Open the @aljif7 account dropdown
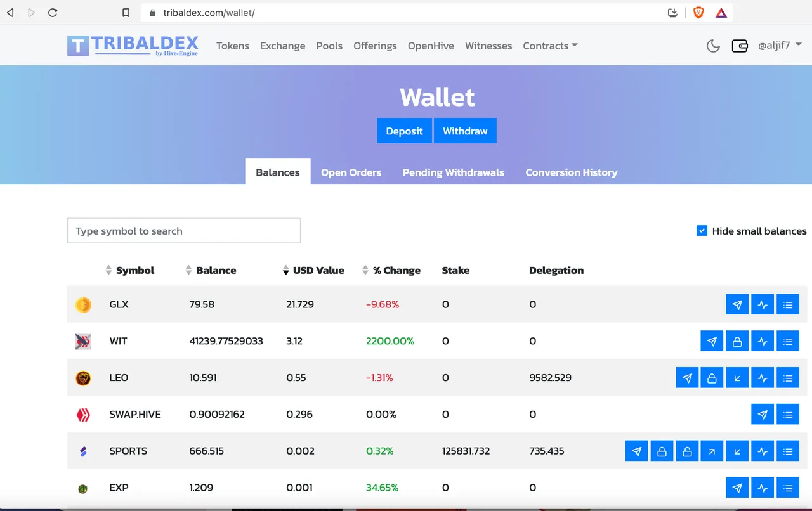The width and height of the screenshot is (812, 511). 780,46
